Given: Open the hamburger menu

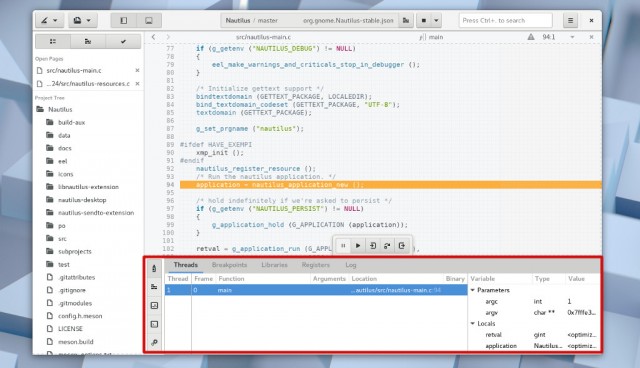Looking at the screenshot, I should pos(571,20).
